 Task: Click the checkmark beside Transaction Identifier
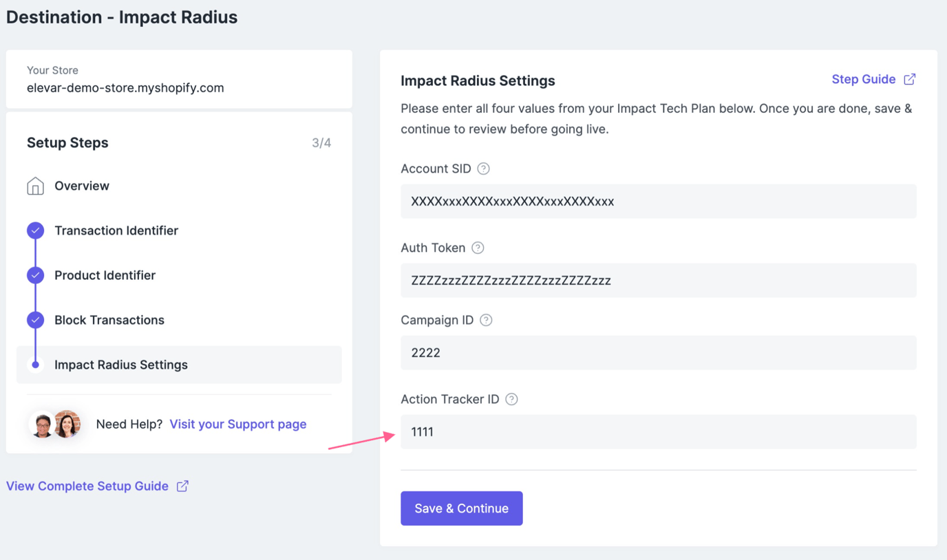[x=35, y=230]
